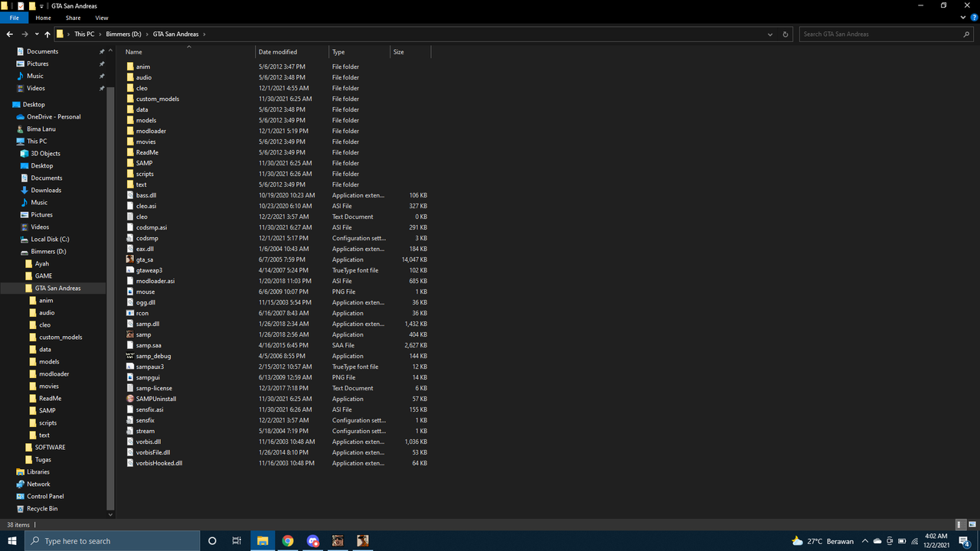Open Cortana circle on taskbar
The width and height of the screenshot is (980, 551).
coord(212,541)
